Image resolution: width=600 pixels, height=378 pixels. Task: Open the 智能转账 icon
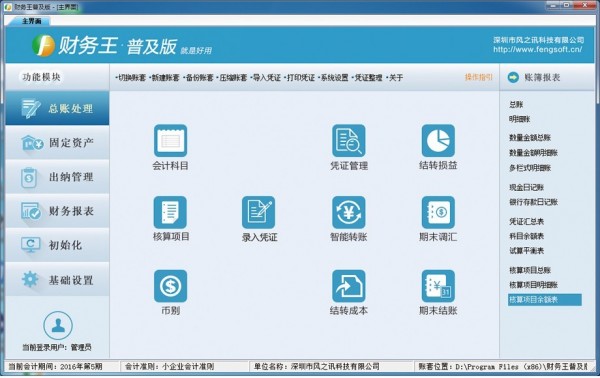(349, 212)
